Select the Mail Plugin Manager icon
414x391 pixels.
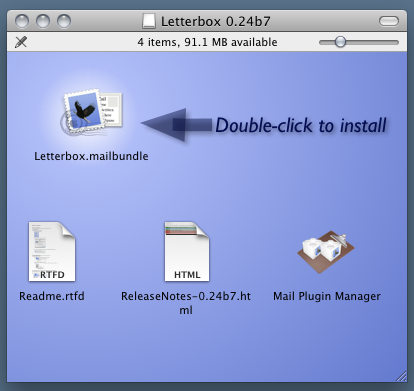point(326,252)
